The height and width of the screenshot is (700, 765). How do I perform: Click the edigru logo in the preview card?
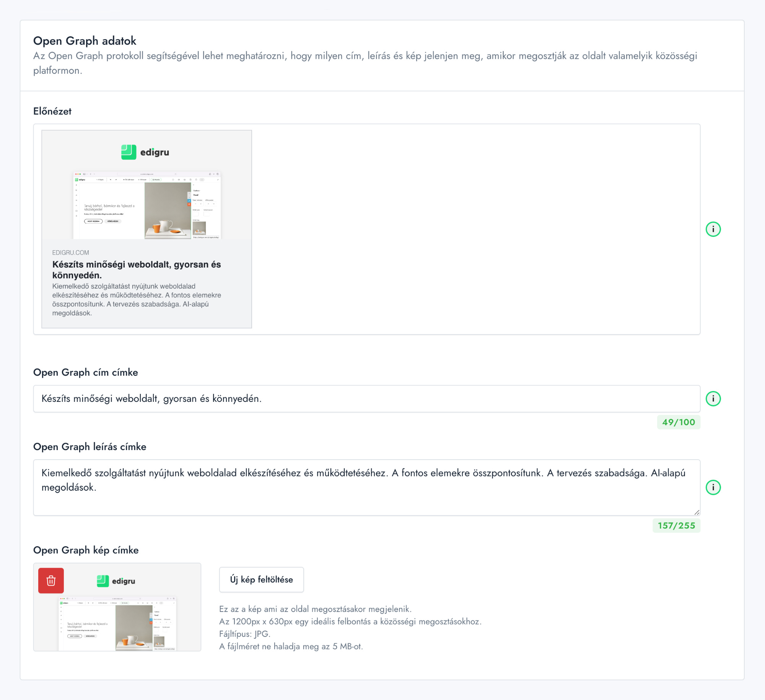pyautogui.click(x=145, y=152)
